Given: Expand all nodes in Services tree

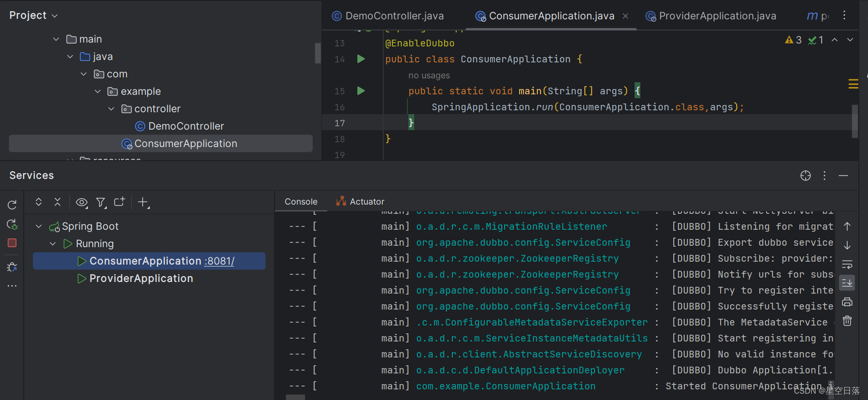Looking at the screenshot, I should coord(39,202).
